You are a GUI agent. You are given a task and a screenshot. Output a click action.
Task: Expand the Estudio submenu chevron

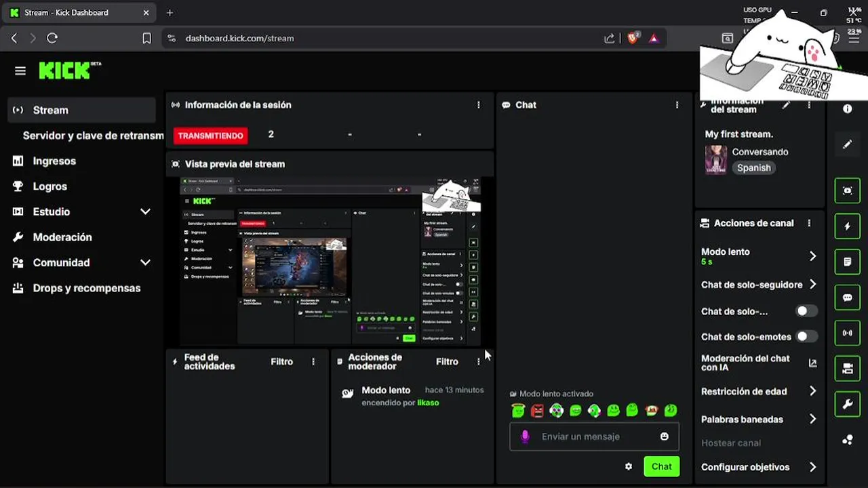tap(145, 211)
